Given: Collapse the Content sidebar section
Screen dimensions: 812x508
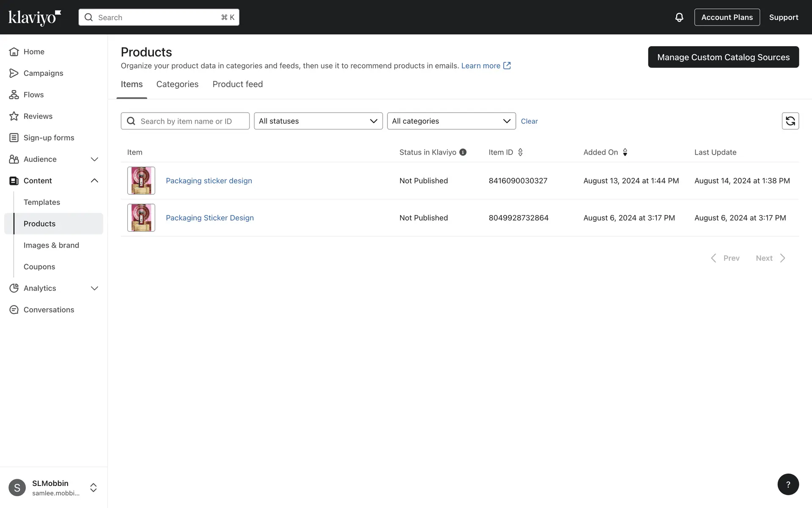Looking at the screenshot, I should click(94, 181).
